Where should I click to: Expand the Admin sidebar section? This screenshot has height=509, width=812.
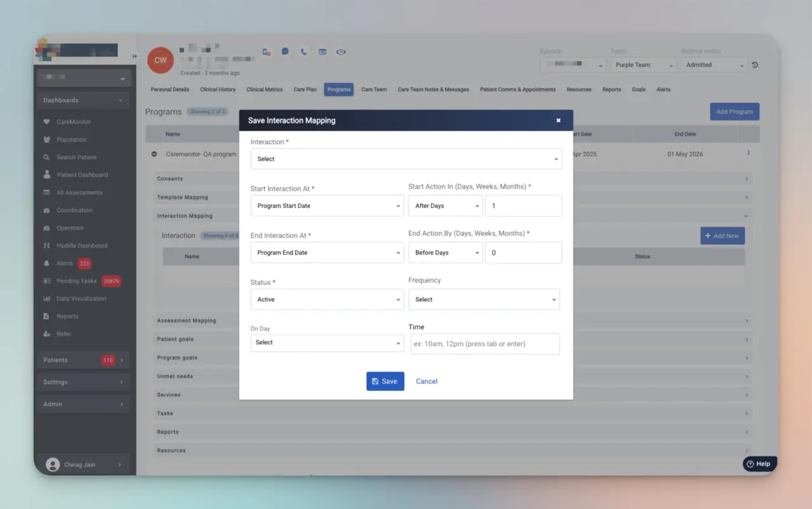pos(83,404)
